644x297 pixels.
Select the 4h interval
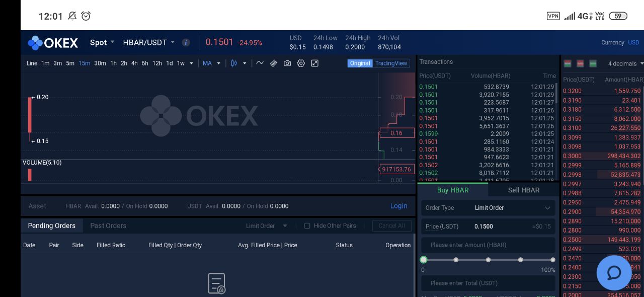point(134,63)
